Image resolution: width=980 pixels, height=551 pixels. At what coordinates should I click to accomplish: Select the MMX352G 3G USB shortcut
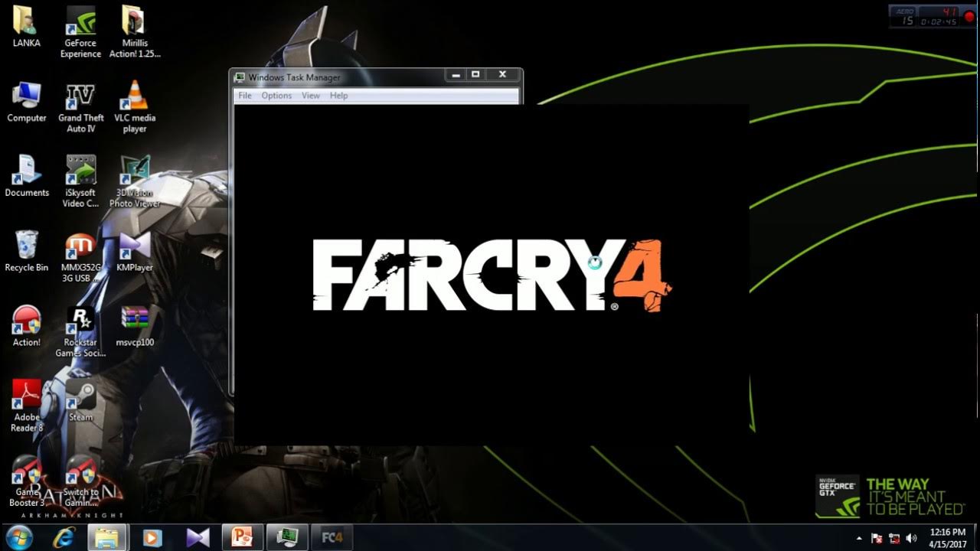(x=80, y=257)
